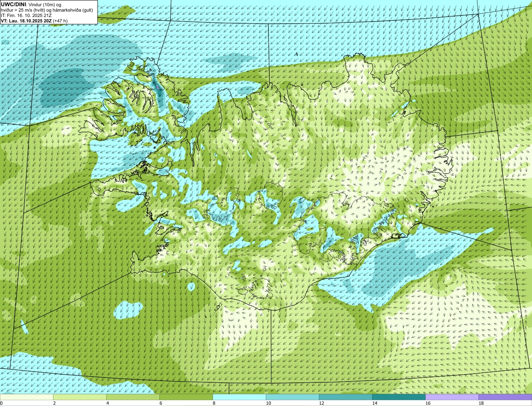Click the "VT: Lau. 18.10.2025 20Z (+47 h)" line
Image resolution: width=532 pixels, height=406 pixels.
click(x=34, y=20)
